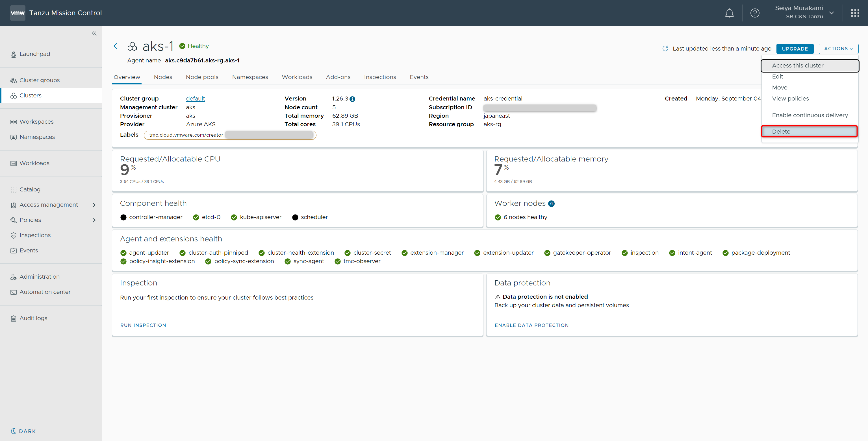Viewport: 868px width, 441px height.
Task: Choose Enable continuous delivery menu item
Action: click(x=810, y=115)
